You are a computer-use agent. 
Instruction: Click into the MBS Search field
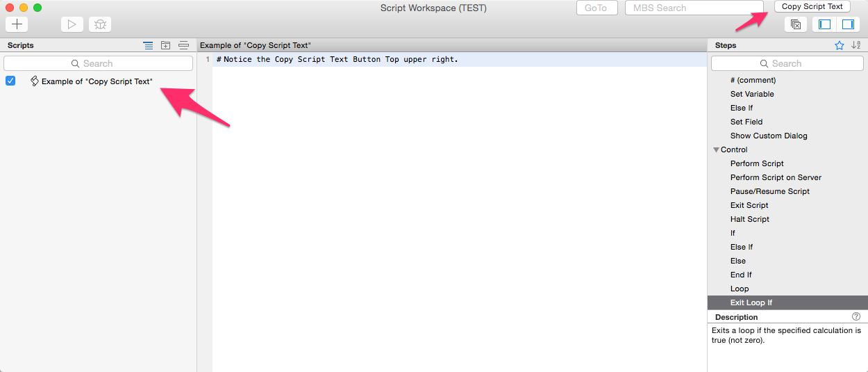(694, 8)
